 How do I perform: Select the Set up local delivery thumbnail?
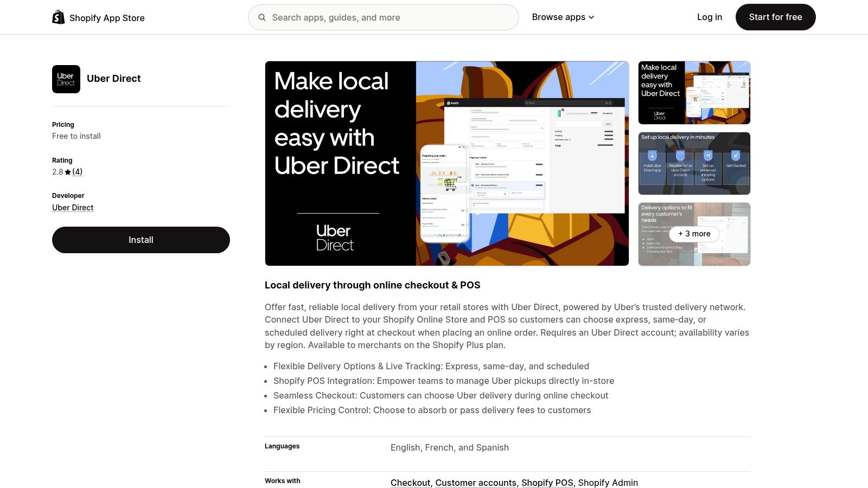[694, 163]
